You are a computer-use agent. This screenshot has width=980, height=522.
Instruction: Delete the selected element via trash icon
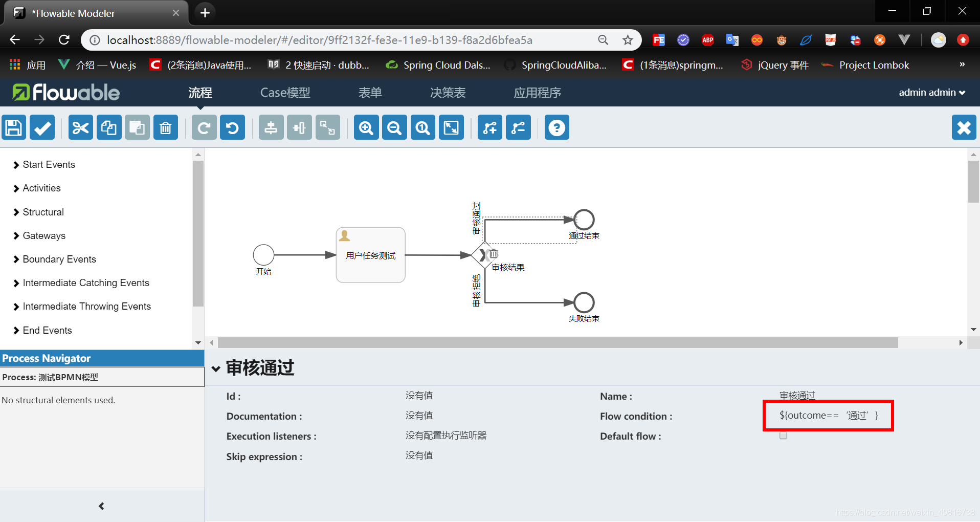(165, 127)
